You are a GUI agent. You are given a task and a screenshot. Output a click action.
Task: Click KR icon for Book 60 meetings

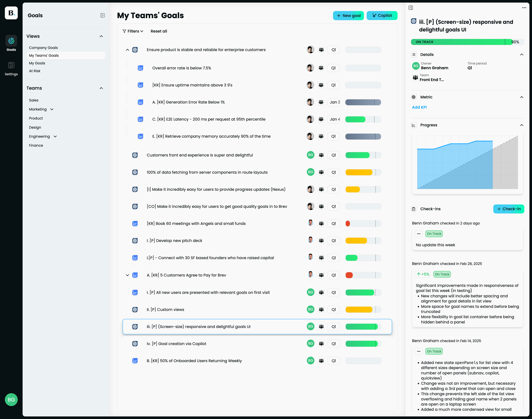point(135,223)
